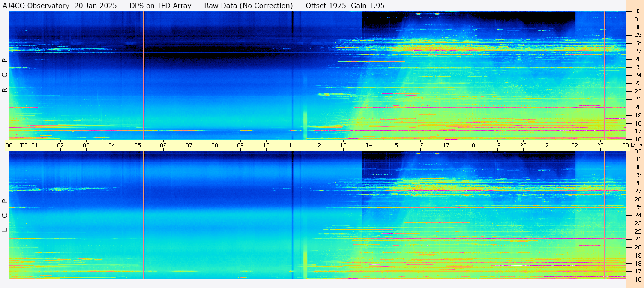
Task: Click the AJ4CO Observatory title text
Action: click(36, 6)
